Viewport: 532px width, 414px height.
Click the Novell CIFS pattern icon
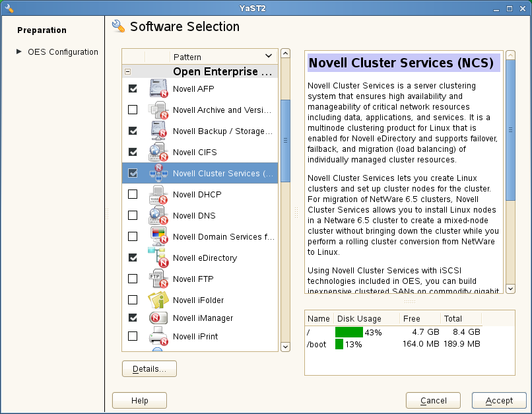tap(158, 152)
